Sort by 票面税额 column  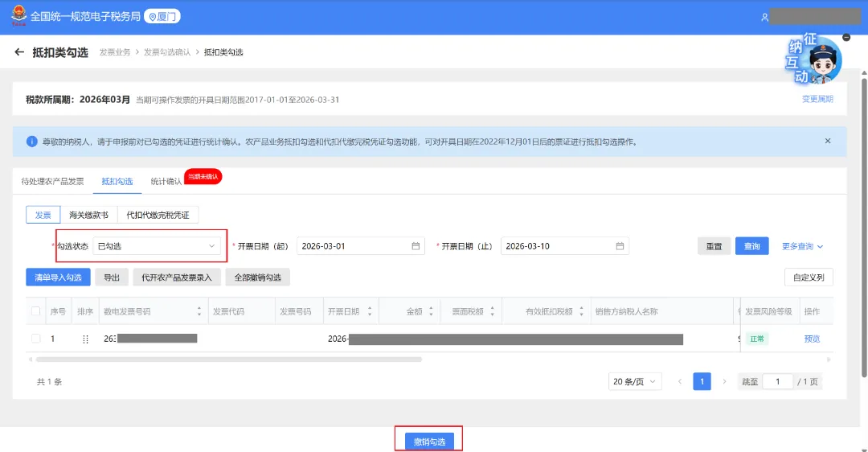pyautogui.click(x=492, y=311)
